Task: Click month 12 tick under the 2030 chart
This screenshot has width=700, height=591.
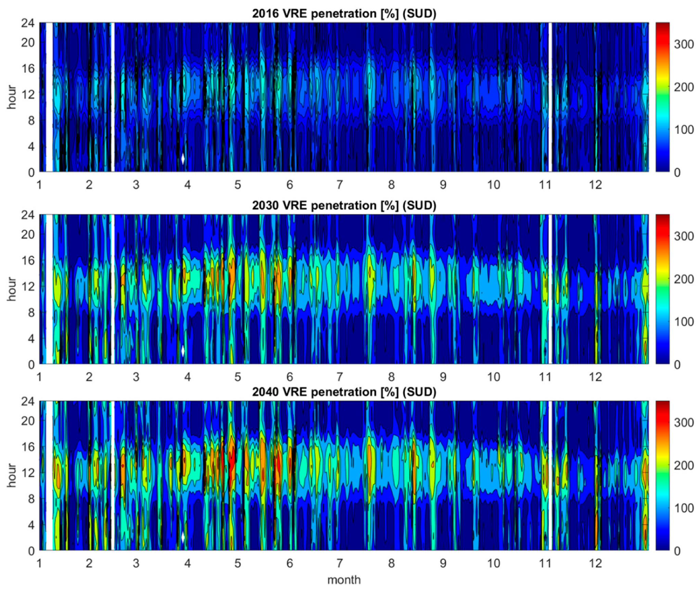Action: click(595, 377)
